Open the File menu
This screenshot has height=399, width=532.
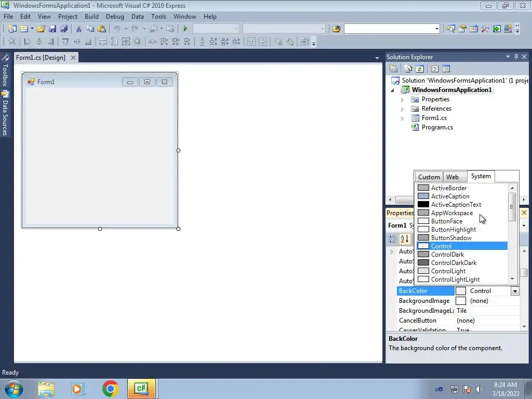(x=8, y=16)
